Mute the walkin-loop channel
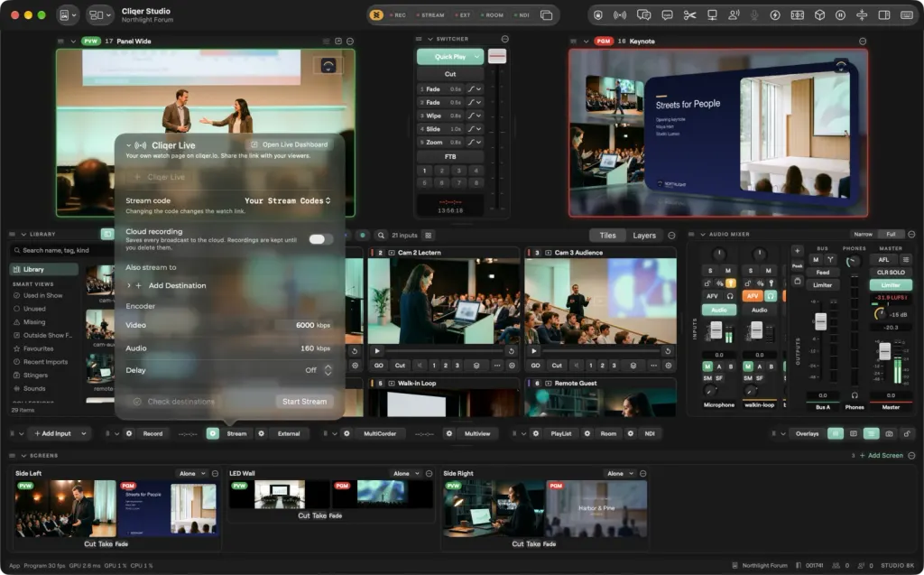Image resolution: width=924 pixels, height=575 pixels. 769,271
